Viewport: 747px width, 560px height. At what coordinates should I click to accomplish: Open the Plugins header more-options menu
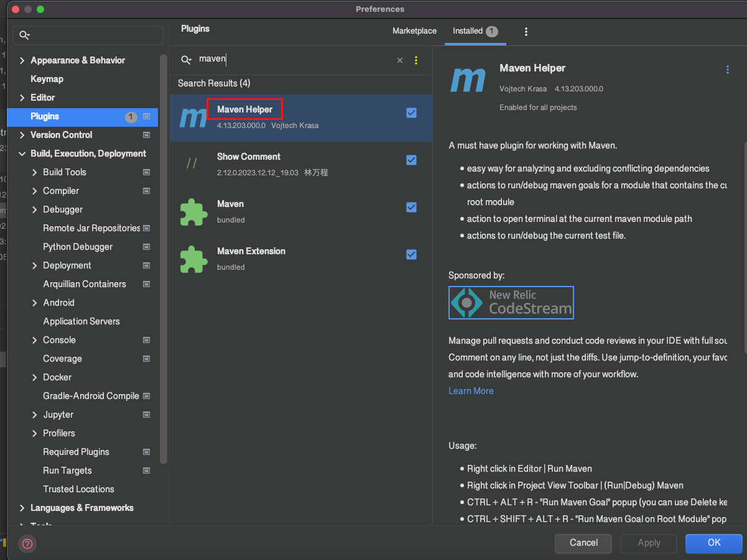tap(526, 32)
